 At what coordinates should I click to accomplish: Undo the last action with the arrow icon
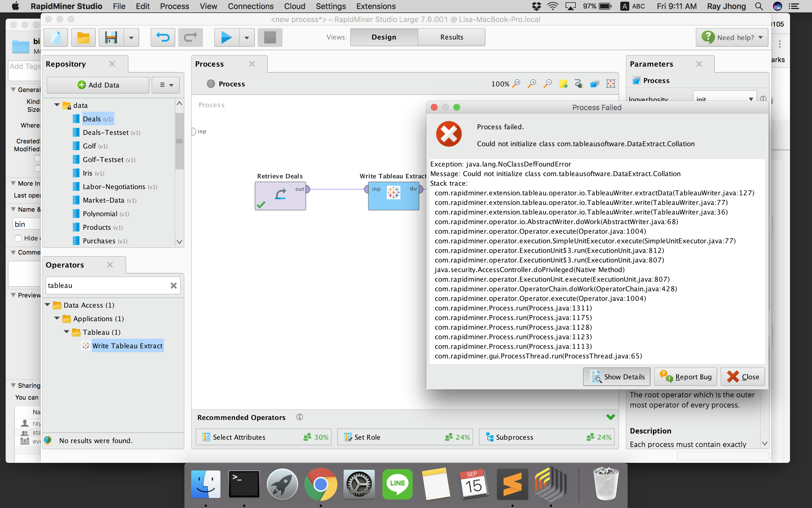click(163, 37)
